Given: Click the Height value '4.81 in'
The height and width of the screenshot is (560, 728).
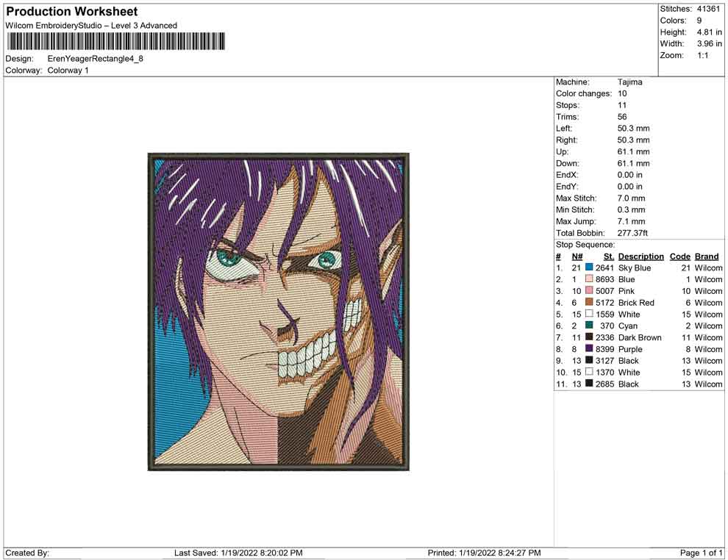Looking at the screenshot, I should click(x=709, y=32).
